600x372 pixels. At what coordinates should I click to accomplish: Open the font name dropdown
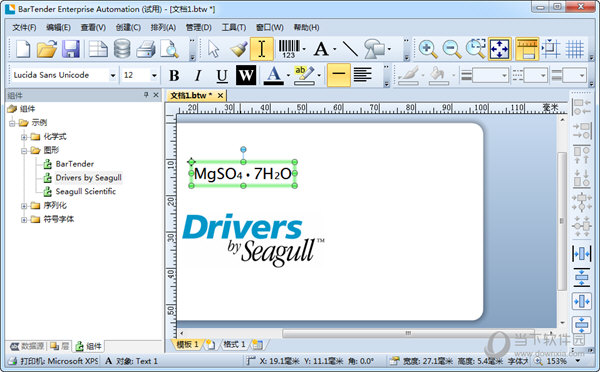[x=113, y=75]
